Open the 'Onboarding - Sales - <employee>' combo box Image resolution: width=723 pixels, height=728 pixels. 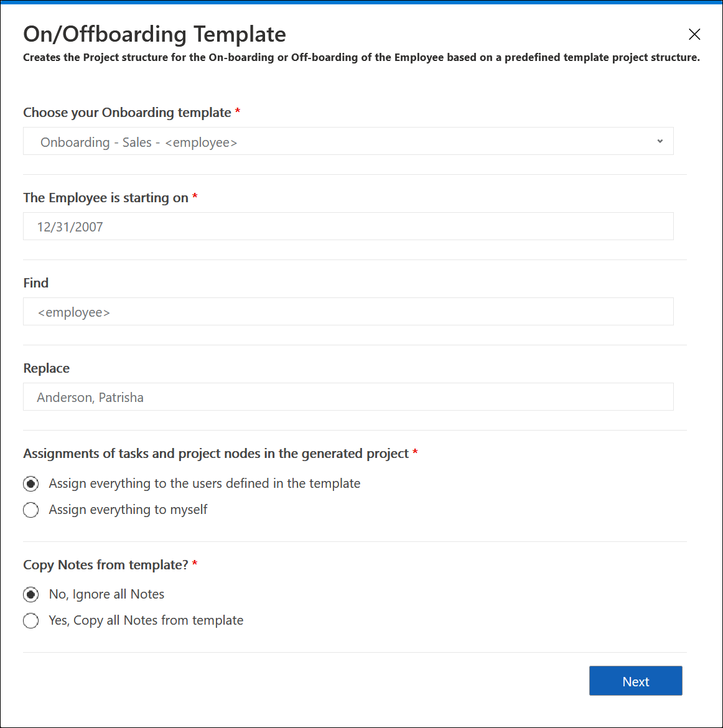pos(348,141)
